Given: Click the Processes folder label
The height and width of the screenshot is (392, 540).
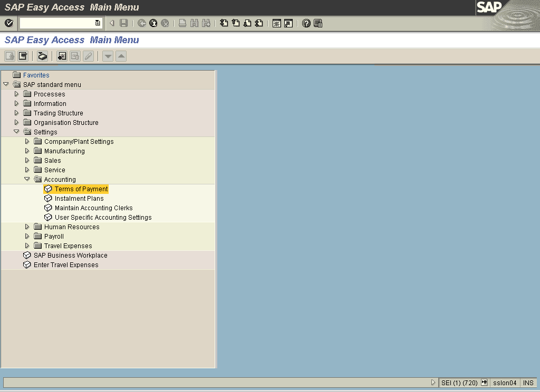Looking at the screenshot, I should [x=49, y=94].
